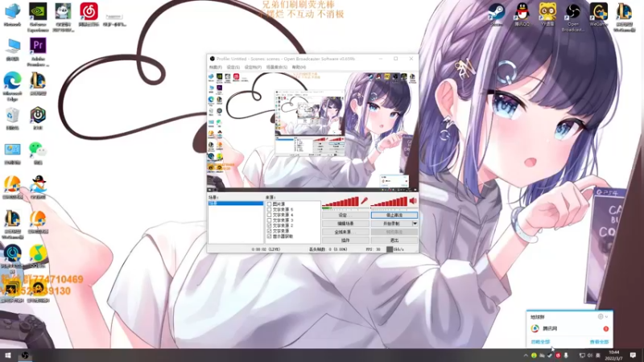Click the Windows Start button
The height and width of the screenshot is (362, 644).
pyautogui.click(x=8, y=356)
